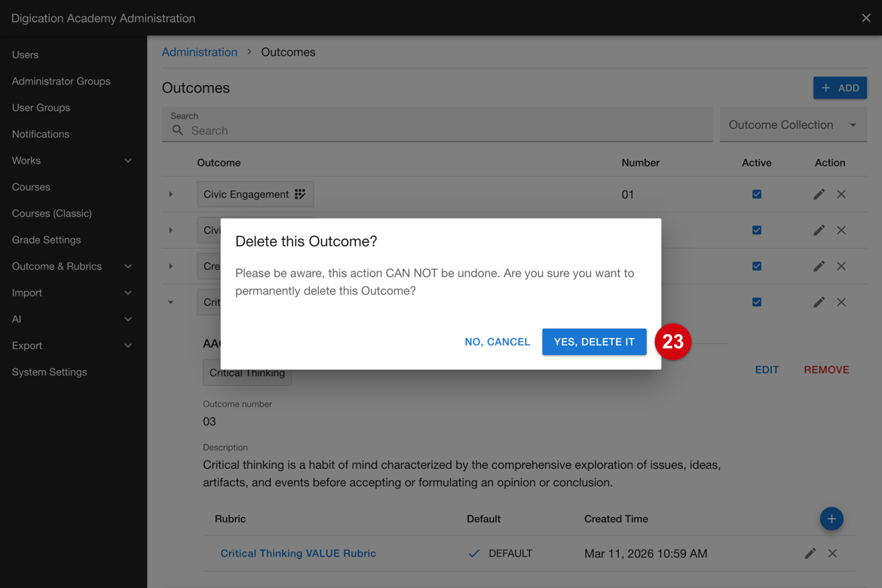This screenshot has height=588, width=882.
Task: Open Grade Settings in the sidebar
Action: pyautogui.click(x=46, y=240)
